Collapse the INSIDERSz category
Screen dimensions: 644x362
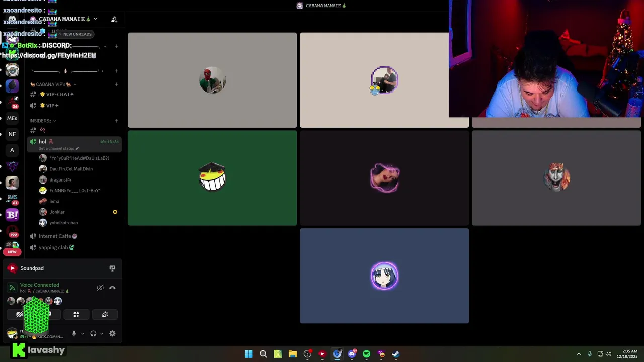coord(42,121)
